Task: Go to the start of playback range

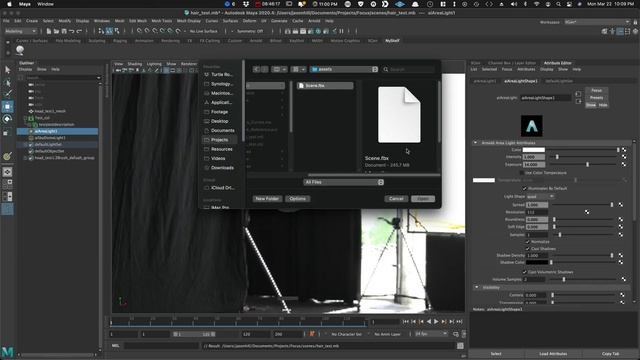Action: tap(405, 322)
